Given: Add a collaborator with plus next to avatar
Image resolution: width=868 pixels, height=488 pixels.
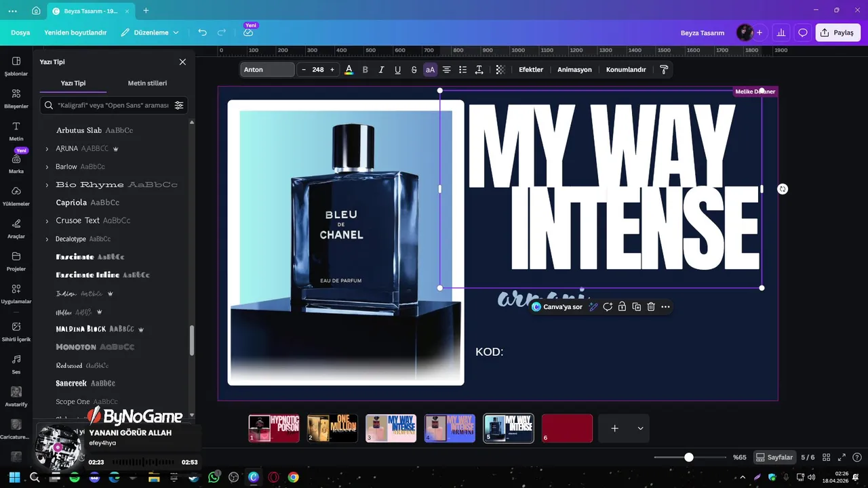Looking at the screenshot, I should (759, 33).
